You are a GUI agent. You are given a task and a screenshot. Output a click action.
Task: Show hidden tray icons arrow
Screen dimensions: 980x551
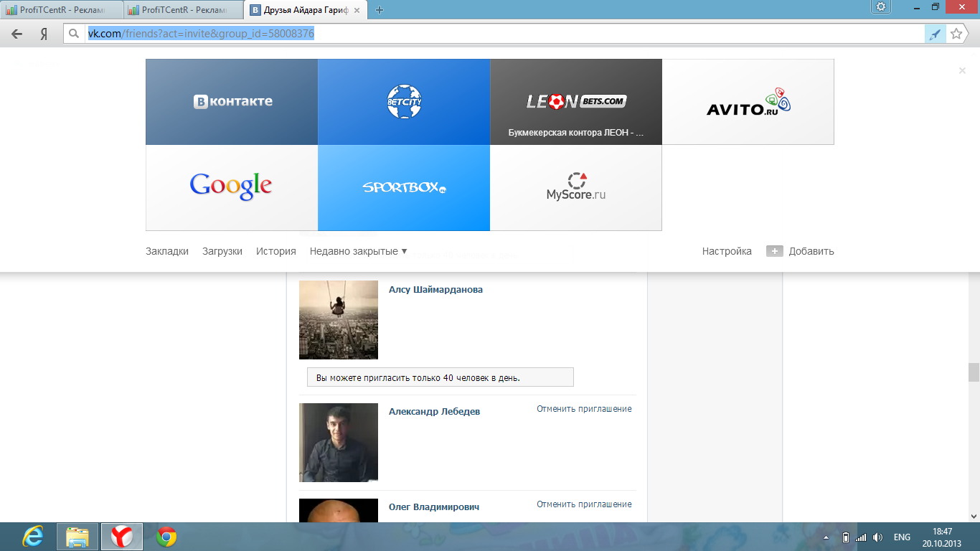pyautogui.click(x=826, y=537)
